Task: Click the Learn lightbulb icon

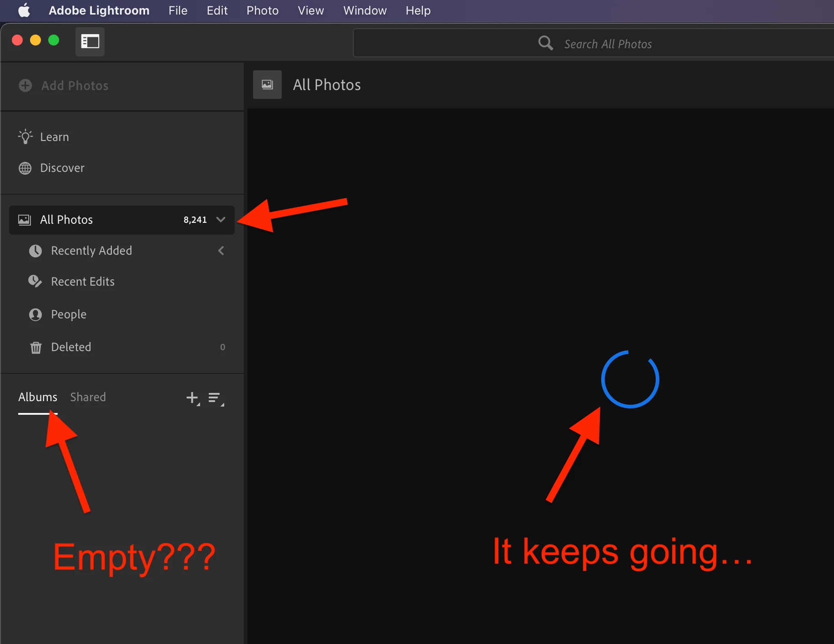Action: 25,136
